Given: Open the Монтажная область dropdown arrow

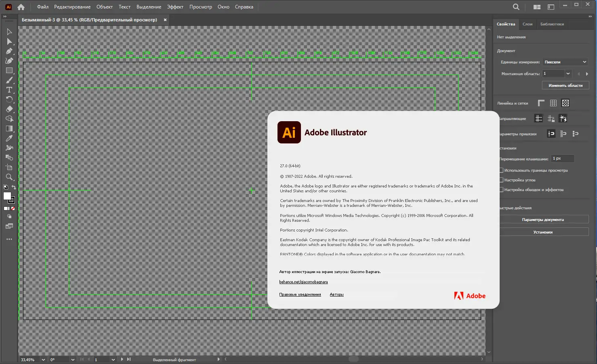Looking at the screenshot, I should [x=568, y=74].
